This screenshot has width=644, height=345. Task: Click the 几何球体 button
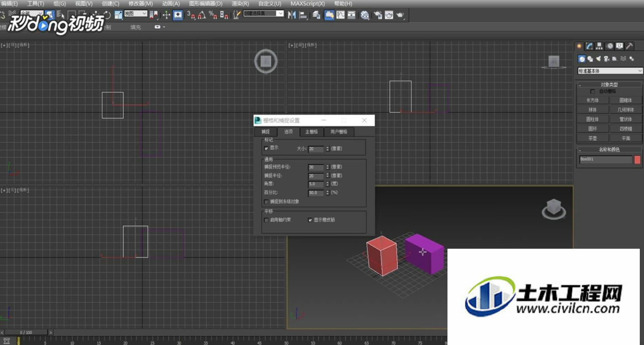(626, 110)
